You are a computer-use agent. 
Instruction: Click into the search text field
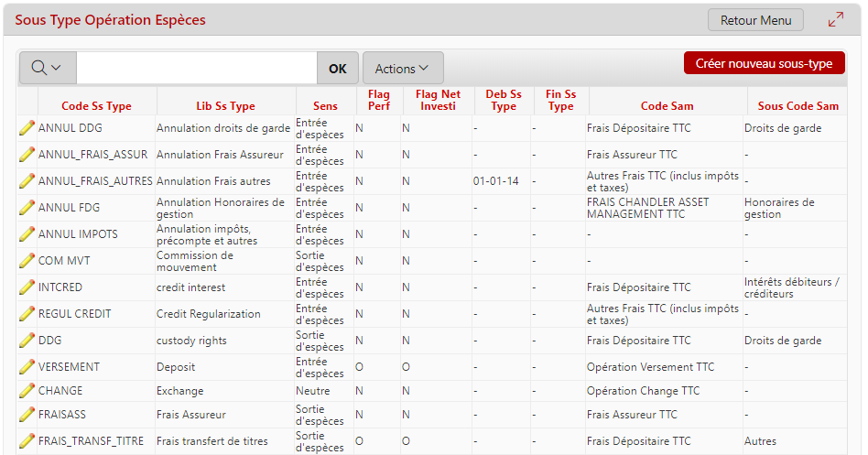click(x=196, y=69)
